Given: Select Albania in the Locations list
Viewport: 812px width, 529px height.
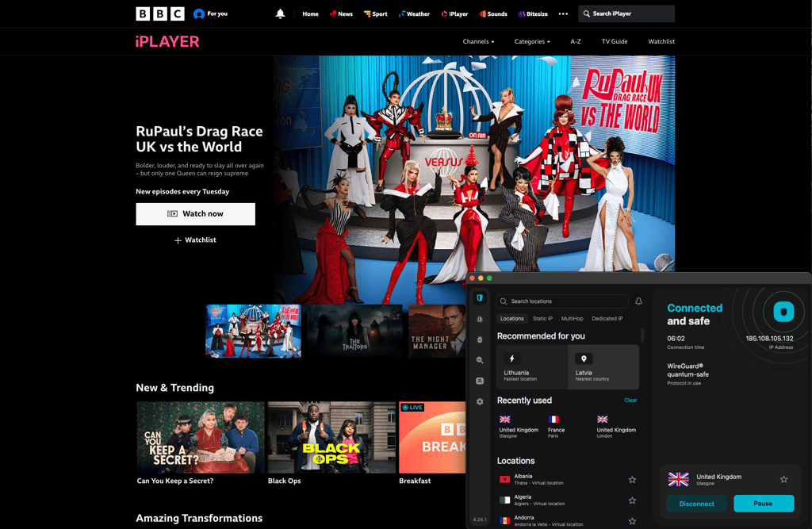Looking at the screenshot, I should pos(567,480).
